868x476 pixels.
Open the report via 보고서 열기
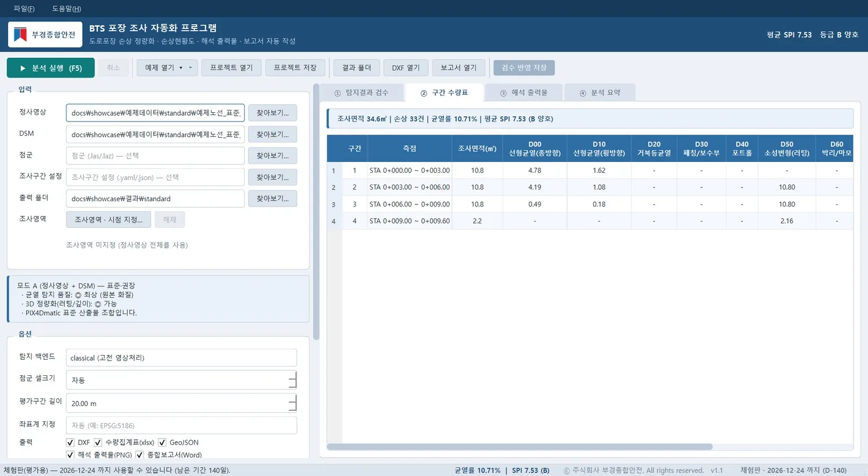click(459, 68)
